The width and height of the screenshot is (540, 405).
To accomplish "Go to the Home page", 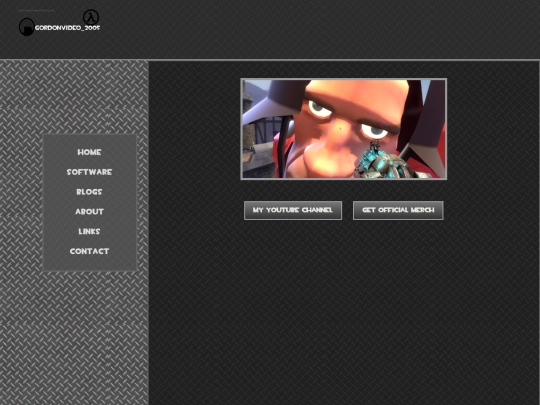I will 89,152.
